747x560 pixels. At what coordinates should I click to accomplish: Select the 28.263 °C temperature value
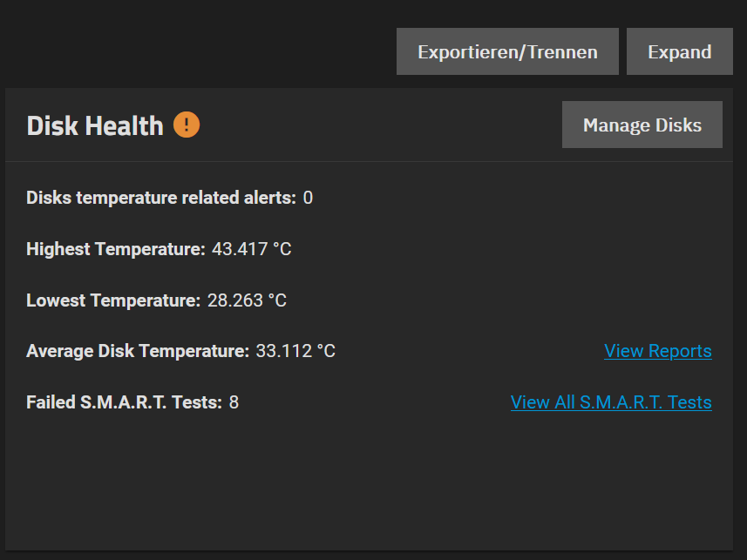point(247,300)
